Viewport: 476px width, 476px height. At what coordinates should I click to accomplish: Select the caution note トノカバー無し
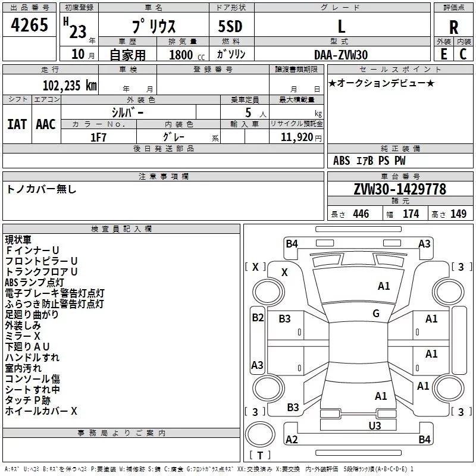[x=41, y=189]
